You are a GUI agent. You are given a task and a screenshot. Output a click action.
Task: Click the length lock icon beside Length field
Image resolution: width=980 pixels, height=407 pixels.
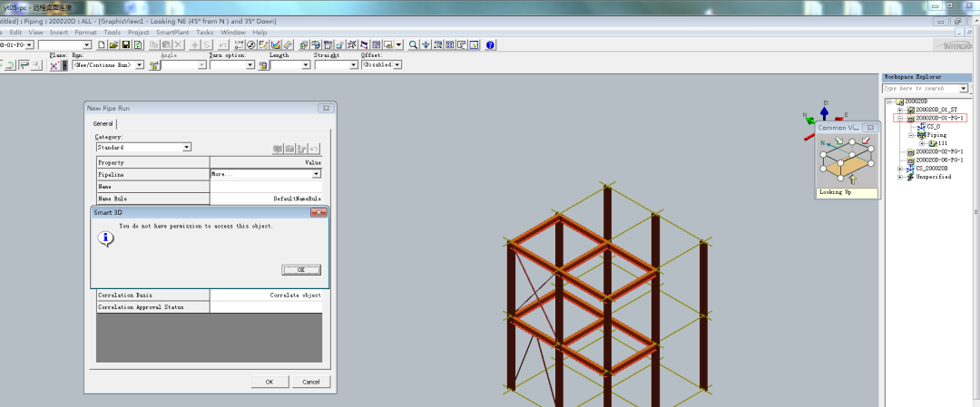click(x=263, y=65)
